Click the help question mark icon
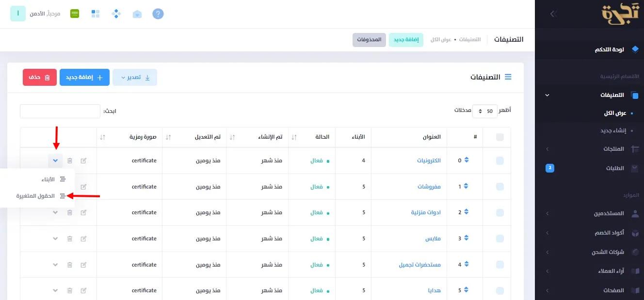This screenshot has width=644, height=300. (x=158, y=14)
